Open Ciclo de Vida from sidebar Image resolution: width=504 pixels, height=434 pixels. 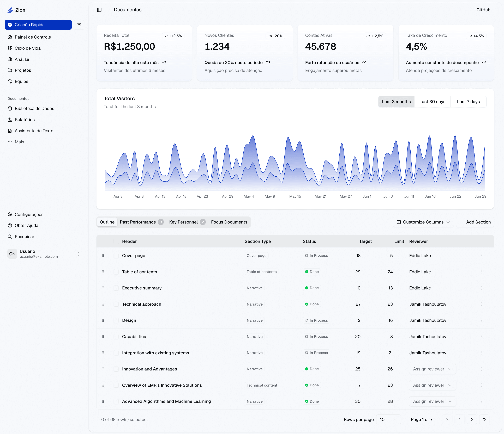click(27, 48)
